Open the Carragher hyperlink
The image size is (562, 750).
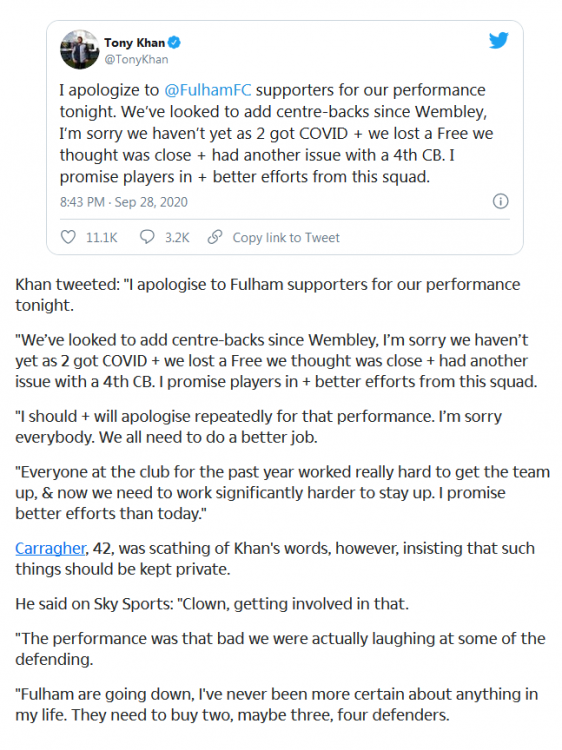50,548
